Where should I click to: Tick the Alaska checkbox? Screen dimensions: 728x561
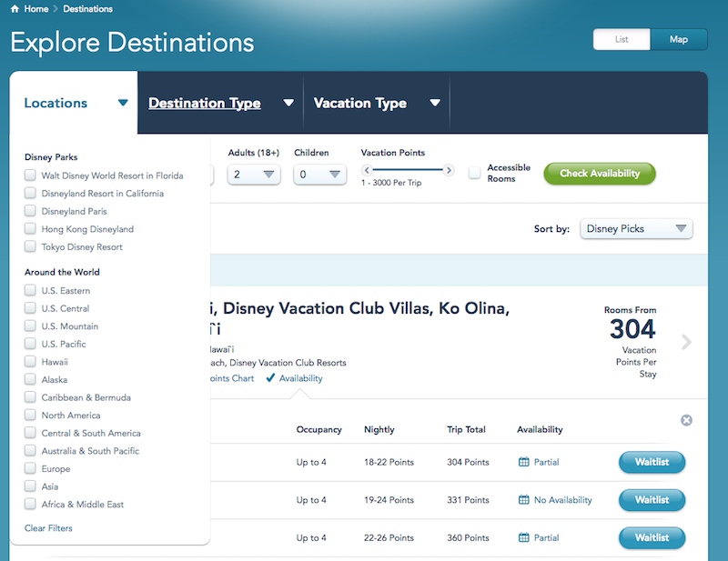30,379
